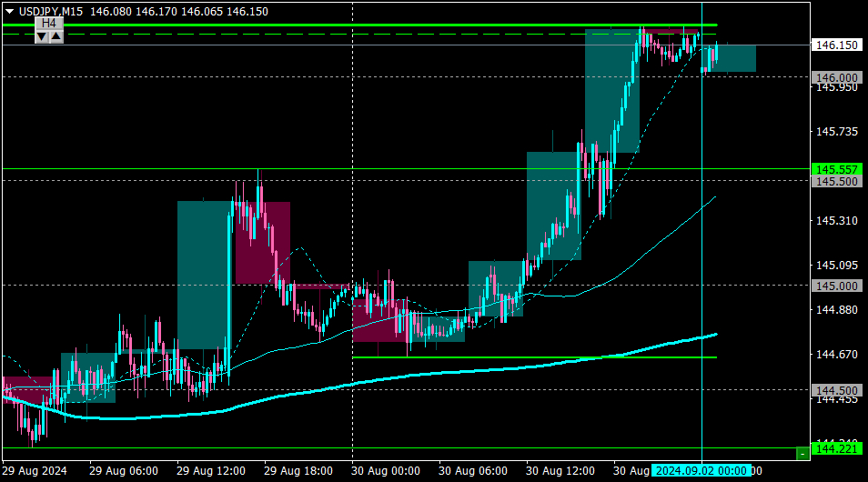Select the thick cyan moving average line

coord(388,378)
